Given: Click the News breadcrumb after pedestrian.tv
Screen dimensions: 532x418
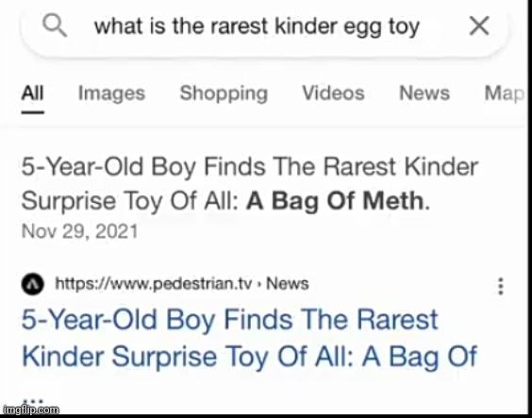Looking at the screenshot, I should click(x=288, y=284).
